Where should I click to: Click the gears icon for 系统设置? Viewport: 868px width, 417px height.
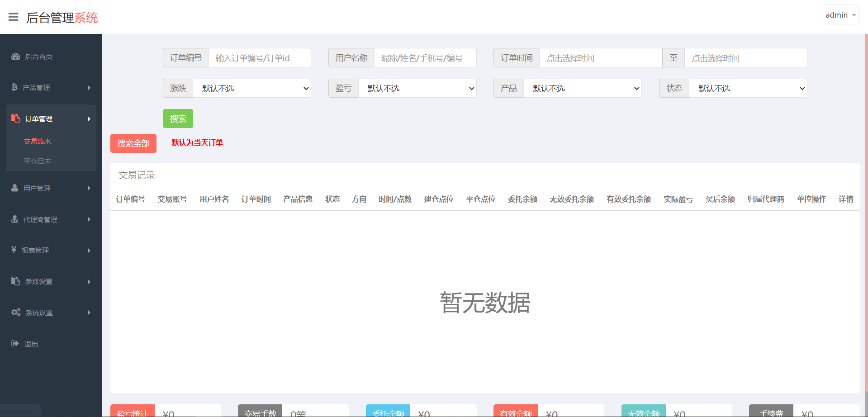point(16,312)
